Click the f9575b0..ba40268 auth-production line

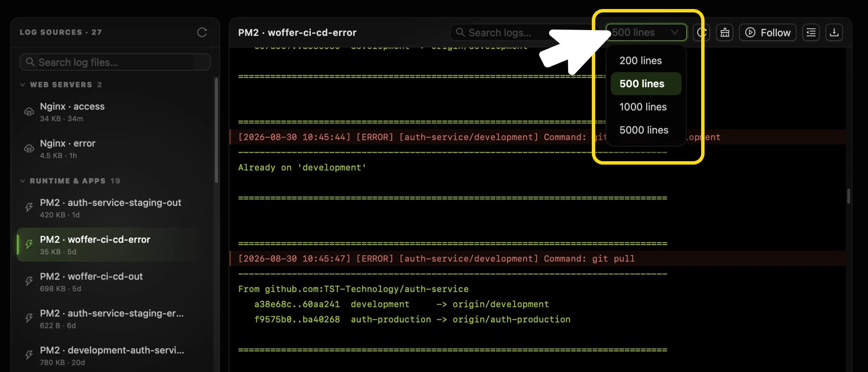412,319
